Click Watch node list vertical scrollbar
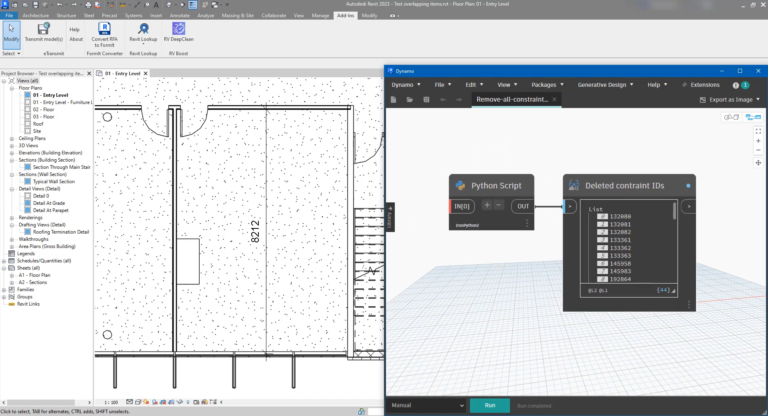This screenshot has height=416, width=768. 674,211
